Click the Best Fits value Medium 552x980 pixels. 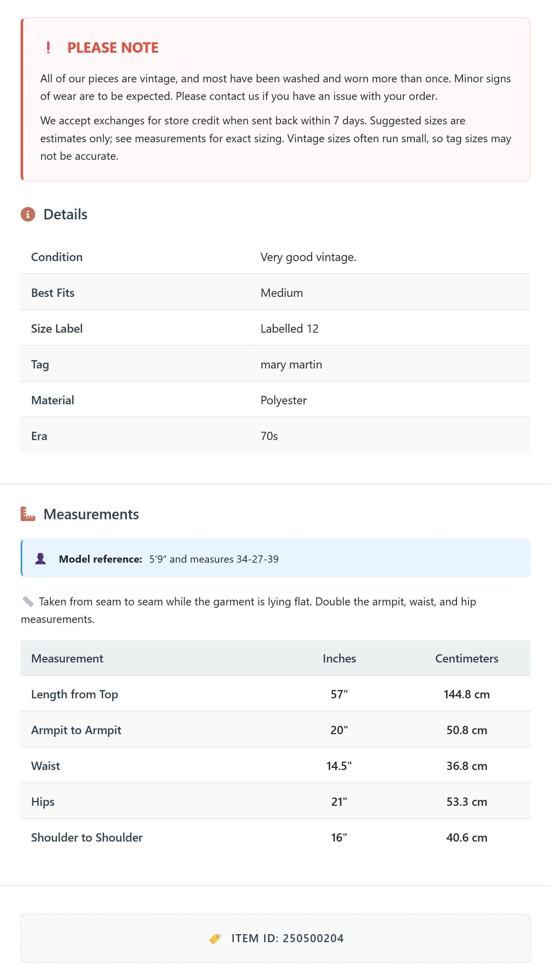(x=282, y=293)
